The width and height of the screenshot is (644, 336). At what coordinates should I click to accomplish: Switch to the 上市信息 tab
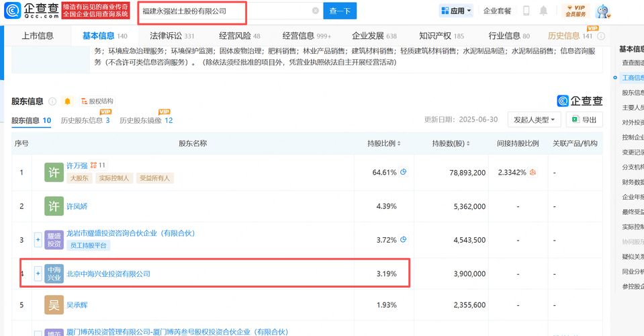38,36
